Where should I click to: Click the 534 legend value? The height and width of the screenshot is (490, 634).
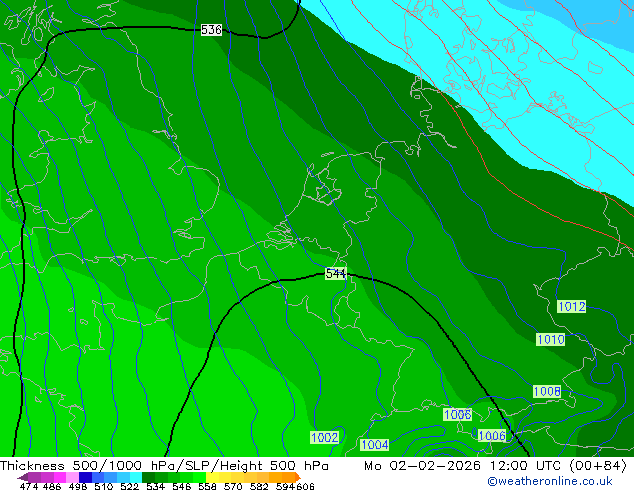pos(155,486)
